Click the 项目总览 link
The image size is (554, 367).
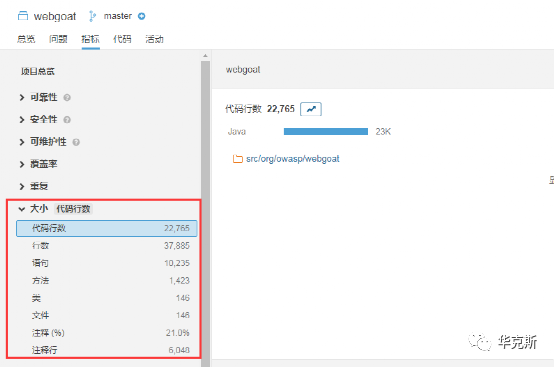[38, 71]
